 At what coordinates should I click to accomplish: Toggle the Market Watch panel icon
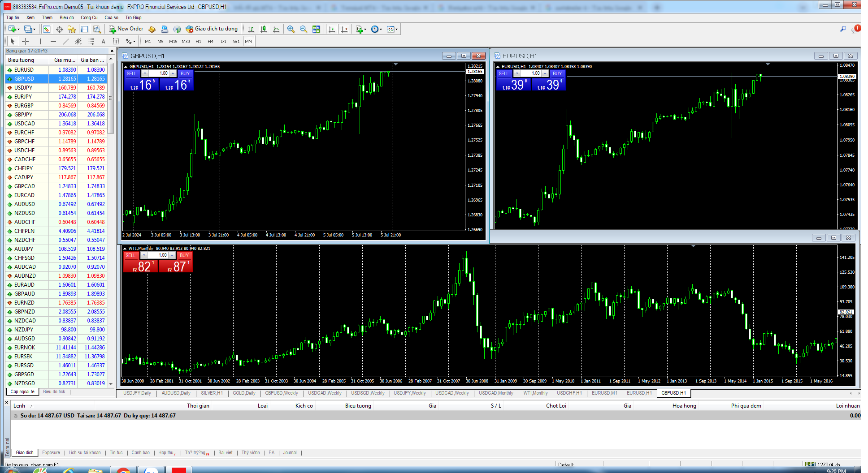(x=46, y=29)
